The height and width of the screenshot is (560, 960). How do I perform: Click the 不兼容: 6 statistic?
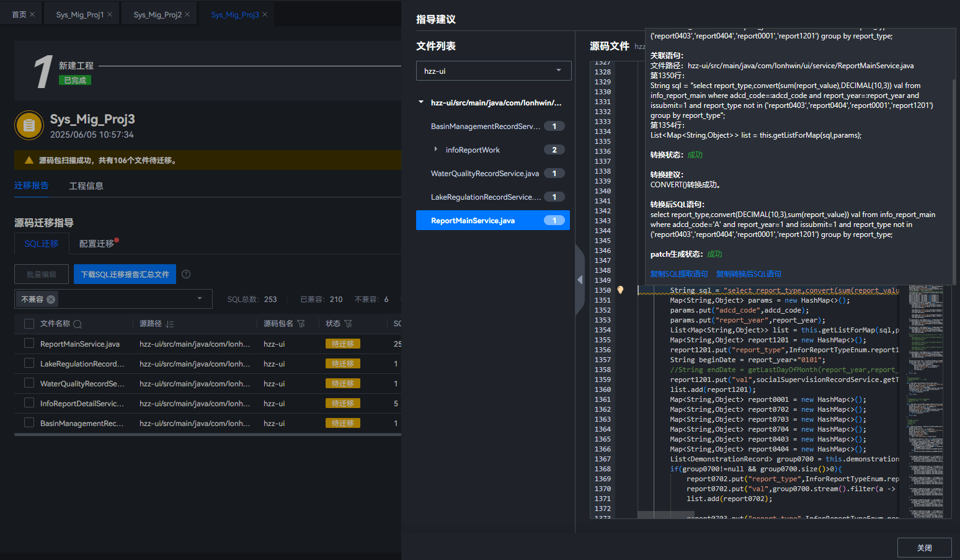371,299
